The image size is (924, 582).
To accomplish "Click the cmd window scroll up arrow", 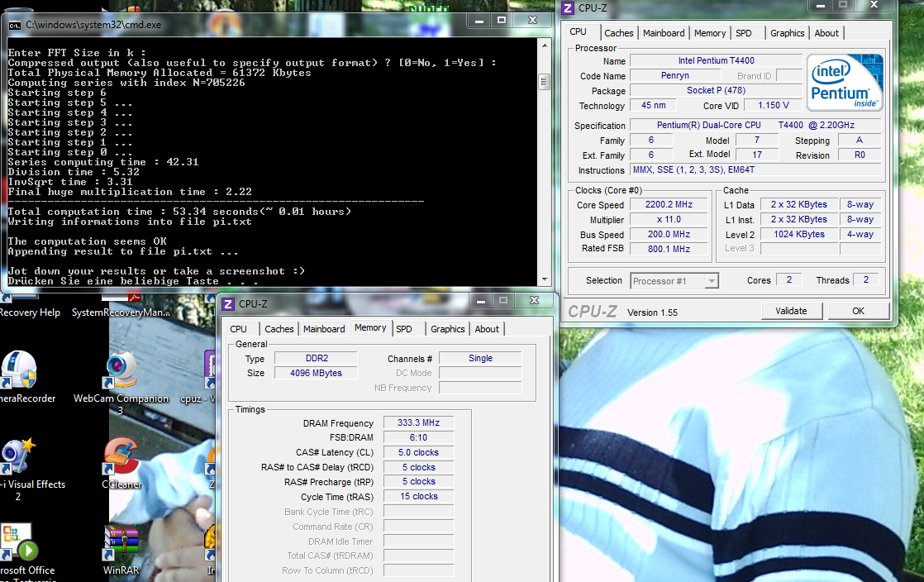I will point(545,45).
